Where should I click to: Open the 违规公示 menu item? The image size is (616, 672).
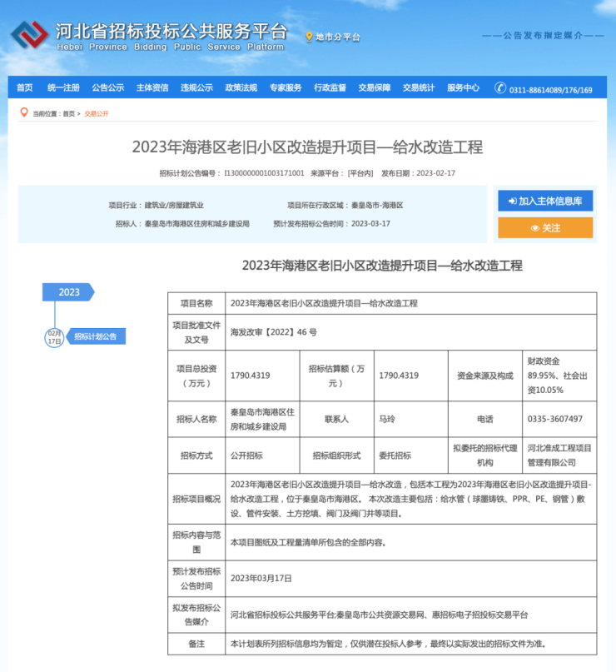tap(196, 88)
